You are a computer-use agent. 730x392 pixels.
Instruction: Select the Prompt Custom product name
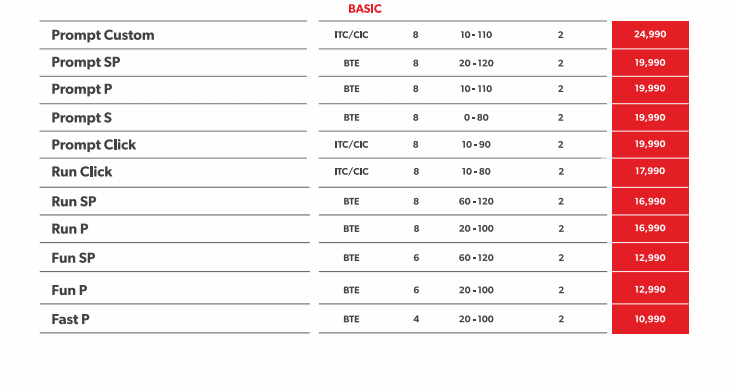(x=103, y=35)
